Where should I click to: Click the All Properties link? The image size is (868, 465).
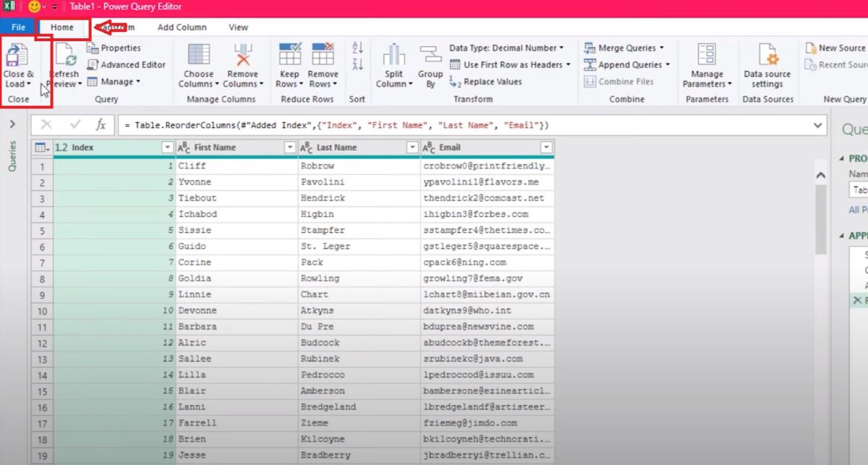coord(859,210)
